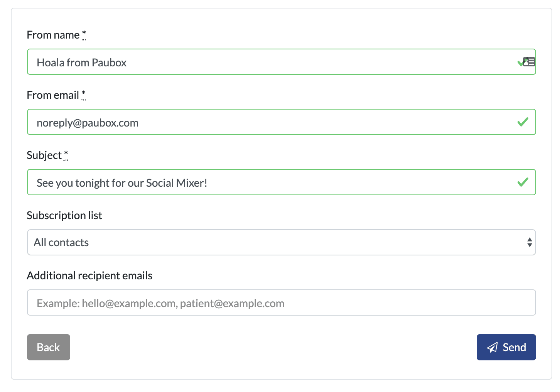This screenshot has width=560, height=392.
Task: Click the Subject label text
Action: (x=44, y=155)
